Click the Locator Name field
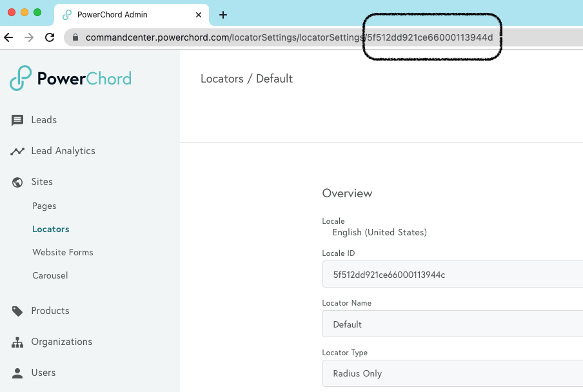Screen dimensions: 583x392 coord(453,324)
